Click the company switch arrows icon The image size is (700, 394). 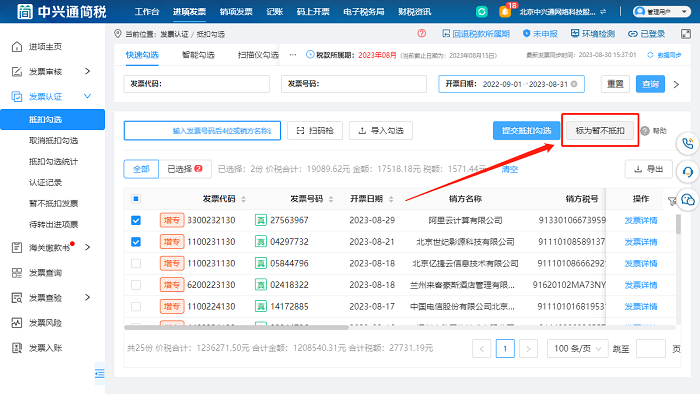pos(603,12)
